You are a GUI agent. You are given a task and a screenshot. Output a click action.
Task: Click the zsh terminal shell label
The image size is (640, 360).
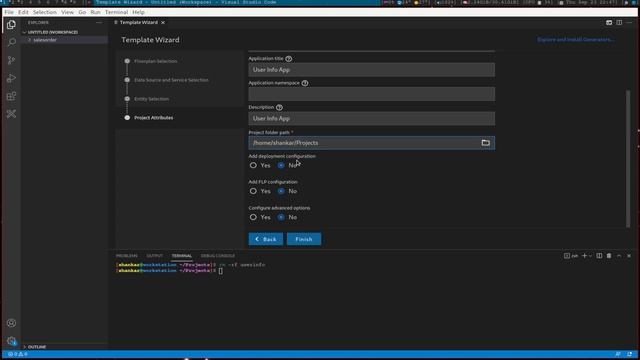coord(571,256)
